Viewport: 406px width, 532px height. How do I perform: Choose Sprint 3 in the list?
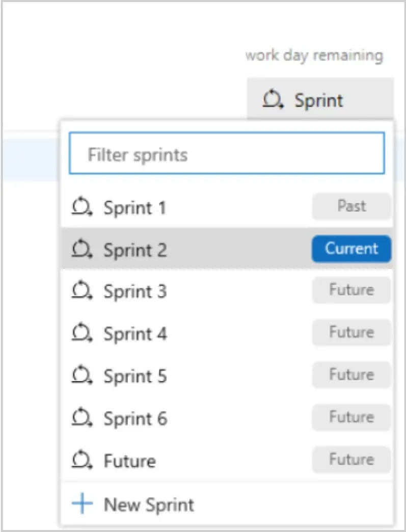pyautogui.click(x=135, y=291)
